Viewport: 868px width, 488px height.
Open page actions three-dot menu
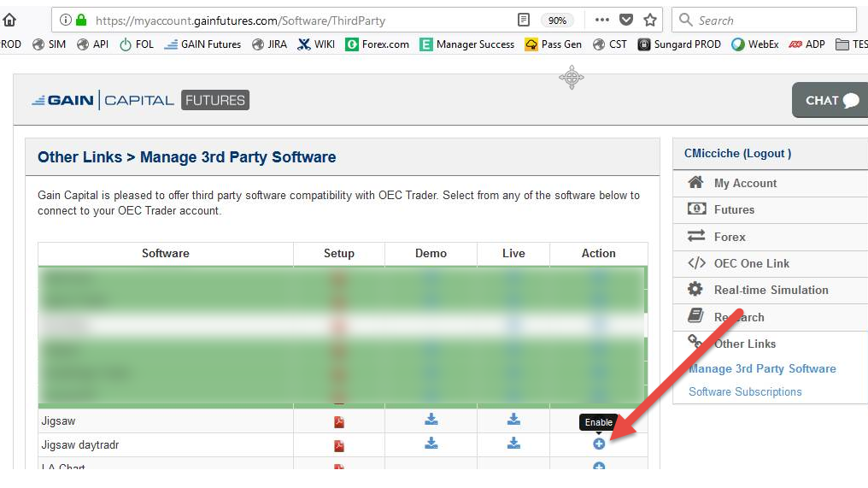(601, 20)
